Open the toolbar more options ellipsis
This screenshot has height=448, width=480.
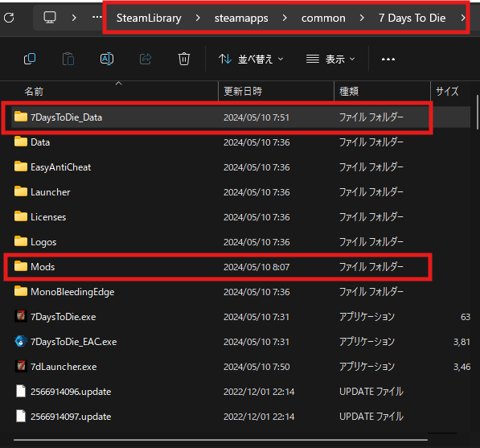(388, 59)
